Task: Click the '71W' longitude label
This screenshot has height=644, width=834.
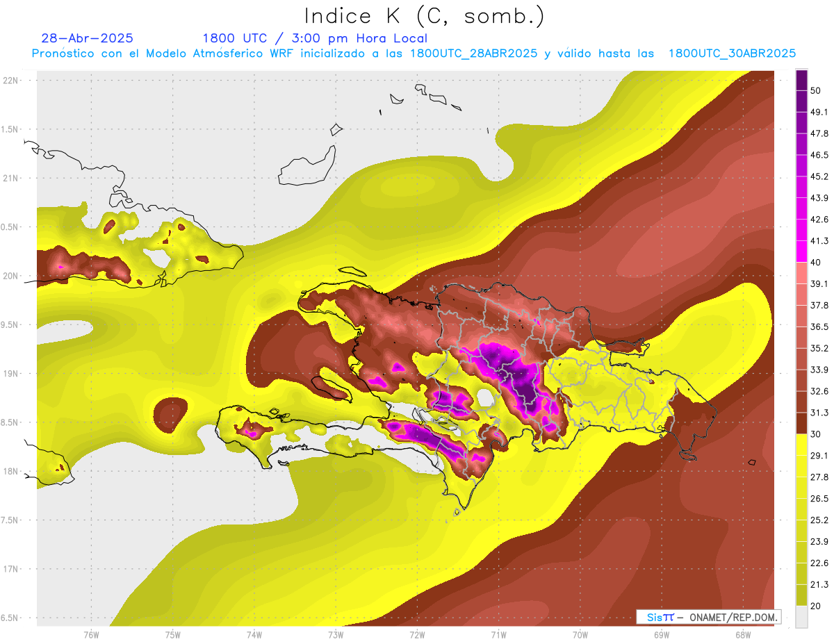Action: 498,634
